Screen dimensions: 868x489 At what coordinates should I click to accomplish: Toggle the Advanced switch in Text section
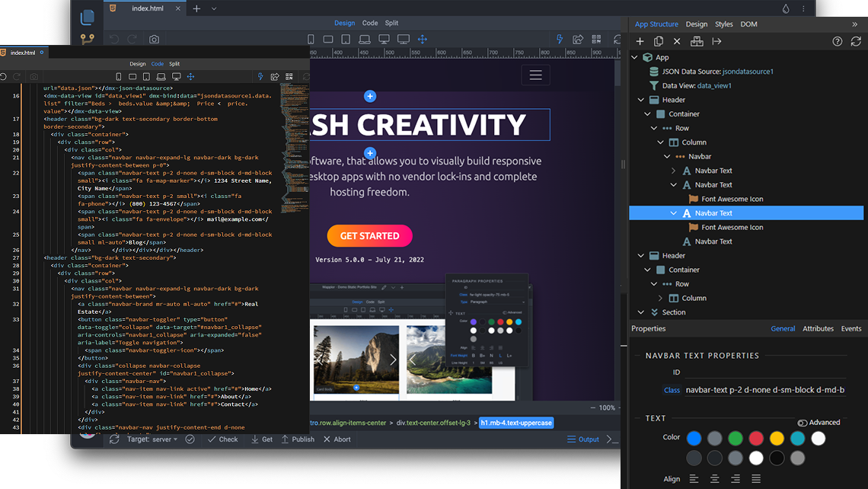[x=803, y=423]
